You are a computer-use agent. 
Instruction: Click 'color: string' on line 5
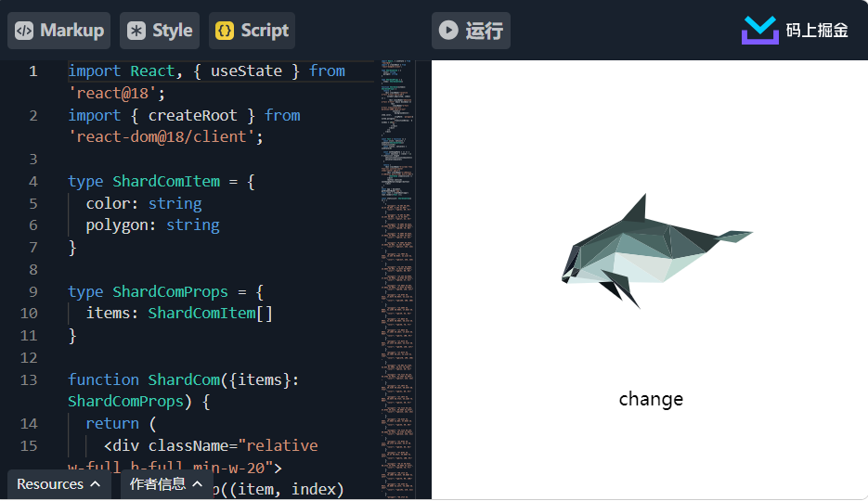point(143,203)
